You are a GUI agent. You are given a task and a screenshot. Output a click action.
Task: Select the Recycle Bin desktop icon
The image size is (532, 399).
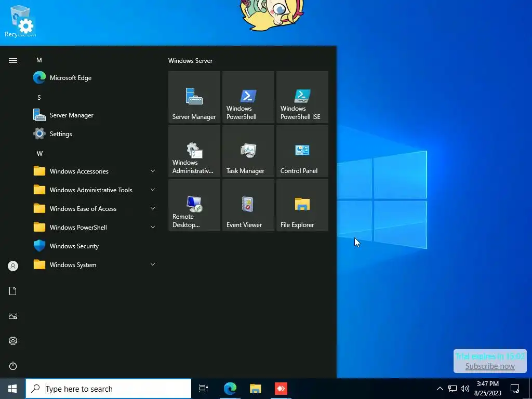click(20, 21)
